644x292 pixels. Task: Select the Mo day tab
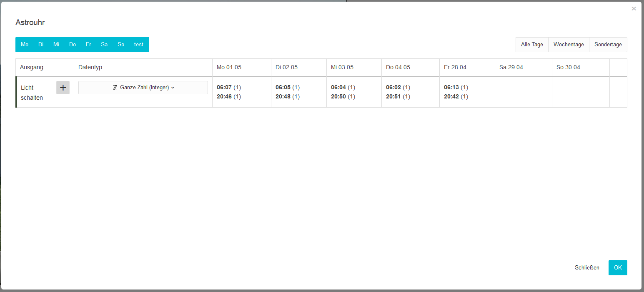point(25,45)
